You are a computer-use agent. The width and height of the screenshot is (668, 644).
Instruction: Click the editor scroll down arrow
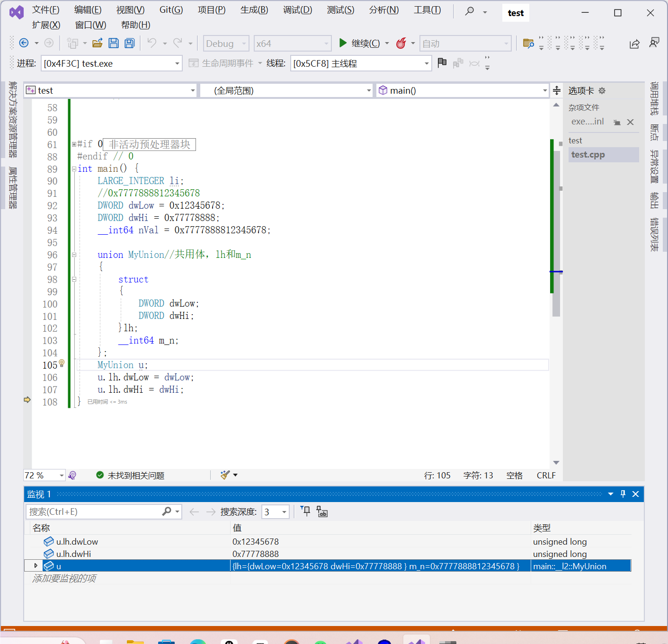(556, 462)
